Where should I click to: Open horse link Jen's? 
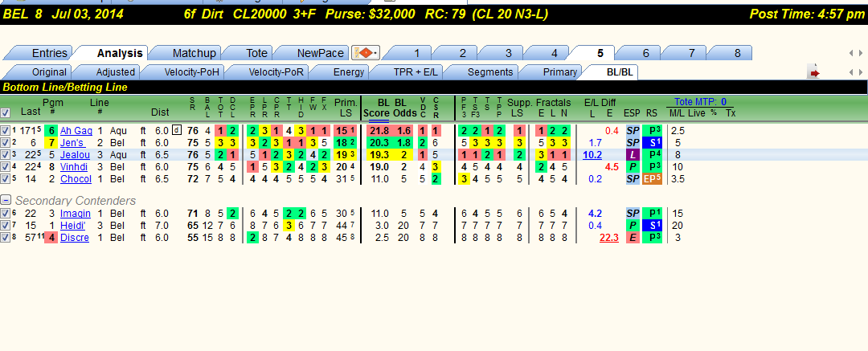[x=72, y=143]
